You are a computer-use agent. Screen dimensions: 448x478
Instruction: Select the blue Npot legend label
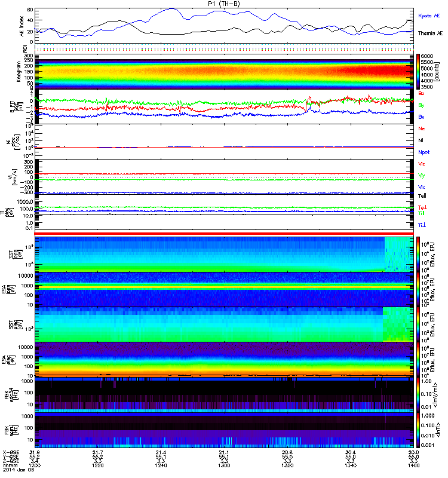point(424,152)
